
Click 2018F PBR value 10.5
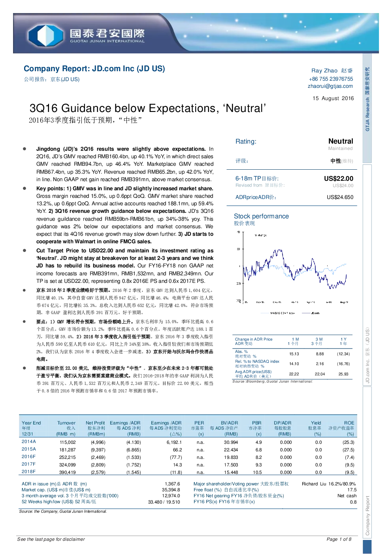[257, 472]
